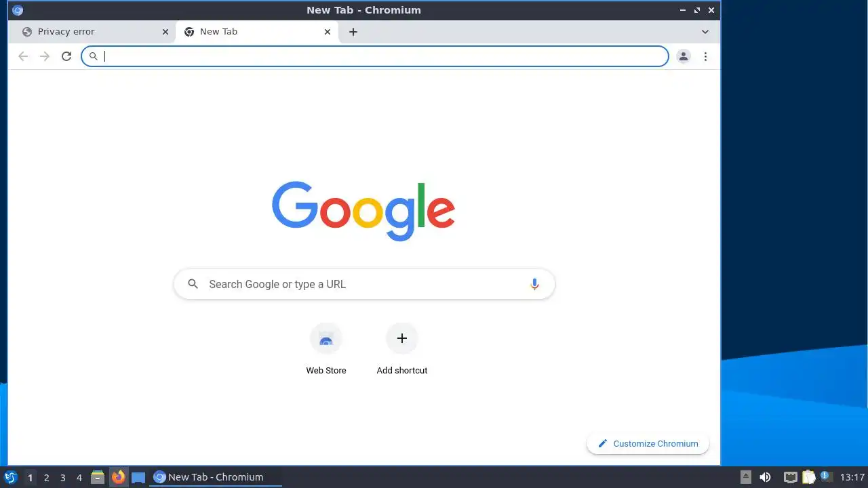Click the Add shortcut plus tile
This screenshot has height=488, width=868.
402,338
